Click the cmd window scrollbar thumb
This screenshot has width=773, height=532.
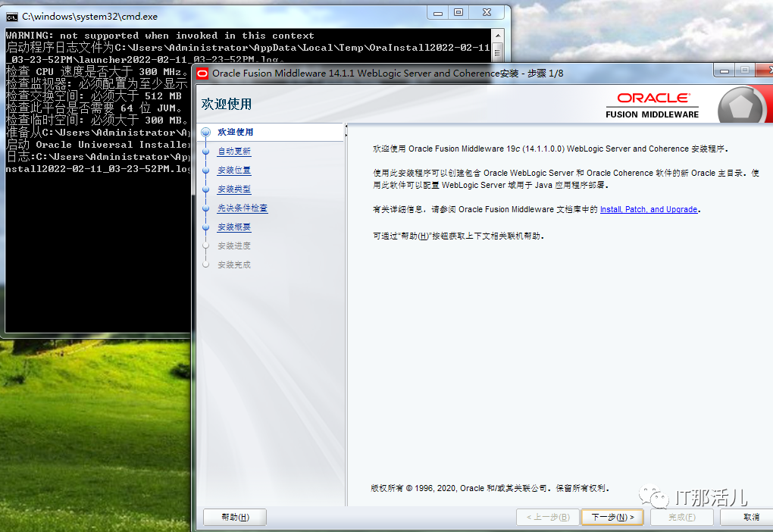click(497, 52)
